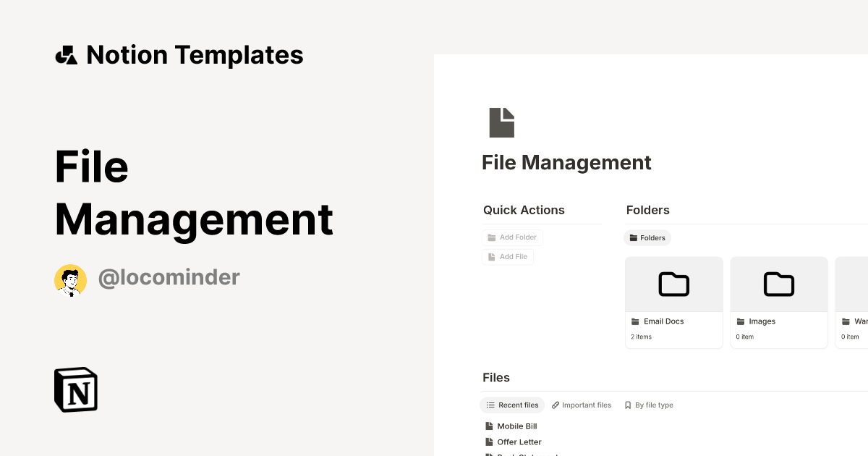Click the Add Folder button
Viewport: 868px width, 456px height.
point(513,237)
